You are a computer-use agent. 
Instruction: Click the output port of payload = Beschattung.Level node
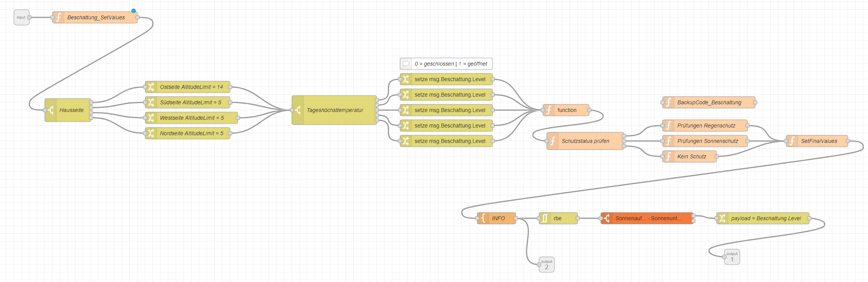809,218
